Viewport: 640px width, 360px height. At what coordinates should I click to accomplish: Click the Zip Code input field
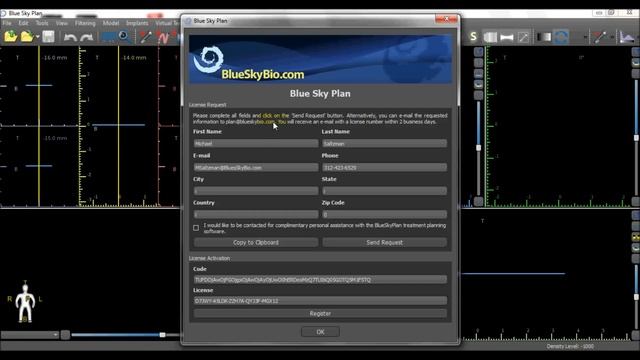point(384,214)
